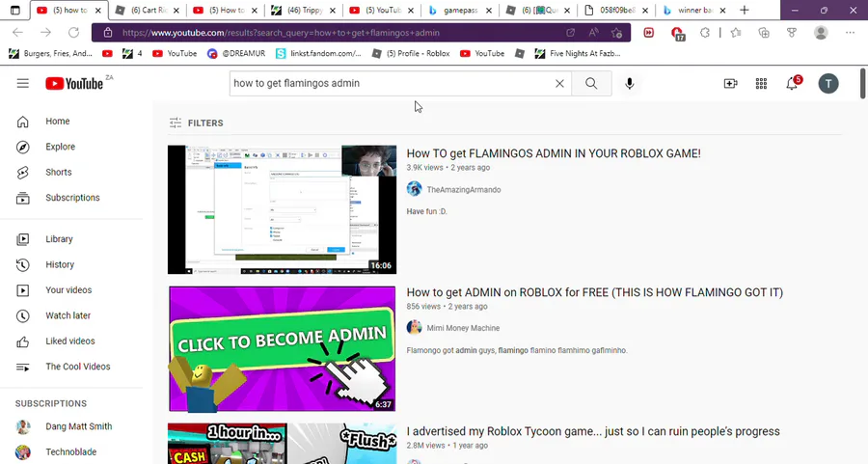
Task: Click the address bar URL
Action: tap(281, 33)
